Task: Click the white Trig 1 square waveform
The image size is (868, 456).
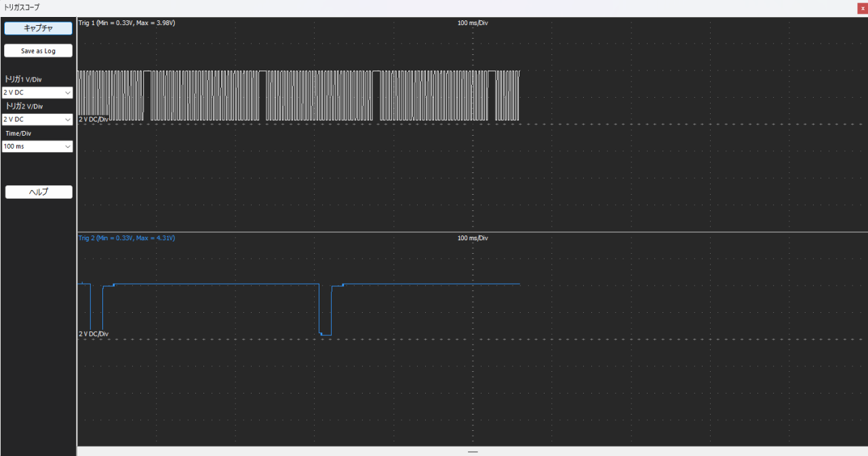Action: (x=298, y=95)
